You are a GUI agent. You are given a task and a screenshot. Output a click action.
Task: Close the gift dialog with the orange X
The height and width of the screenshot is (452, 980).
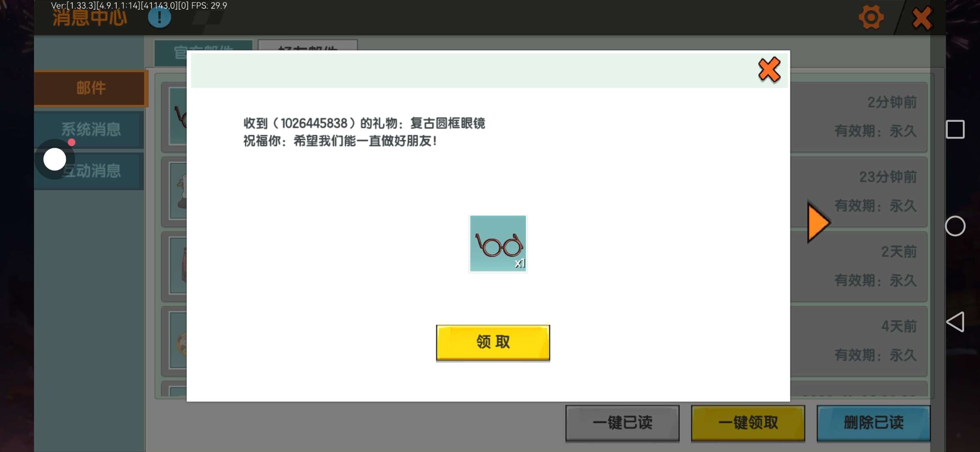point(769,70)
